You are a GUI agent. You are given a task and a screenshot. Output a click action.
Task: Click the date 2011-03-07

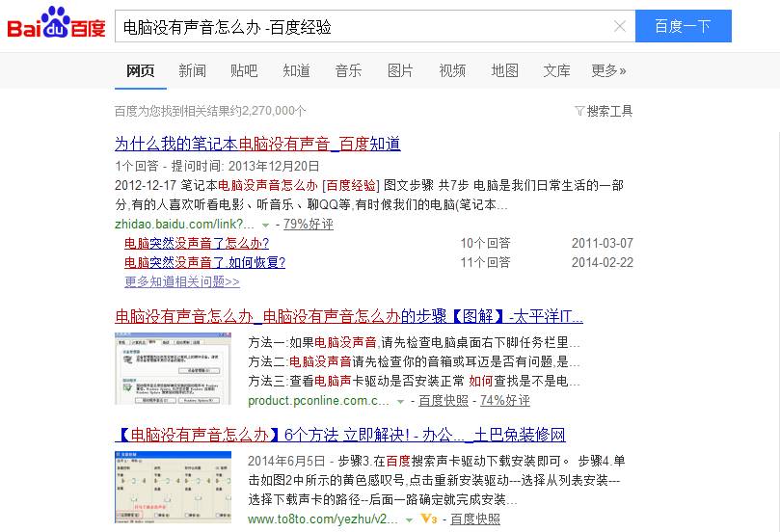[x=603, y=243]
